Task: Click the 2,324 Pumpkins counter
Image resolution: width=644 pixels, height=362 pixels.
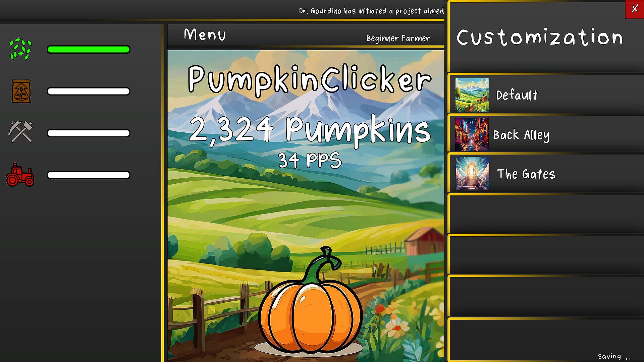Action: click(x=310, y=130)
